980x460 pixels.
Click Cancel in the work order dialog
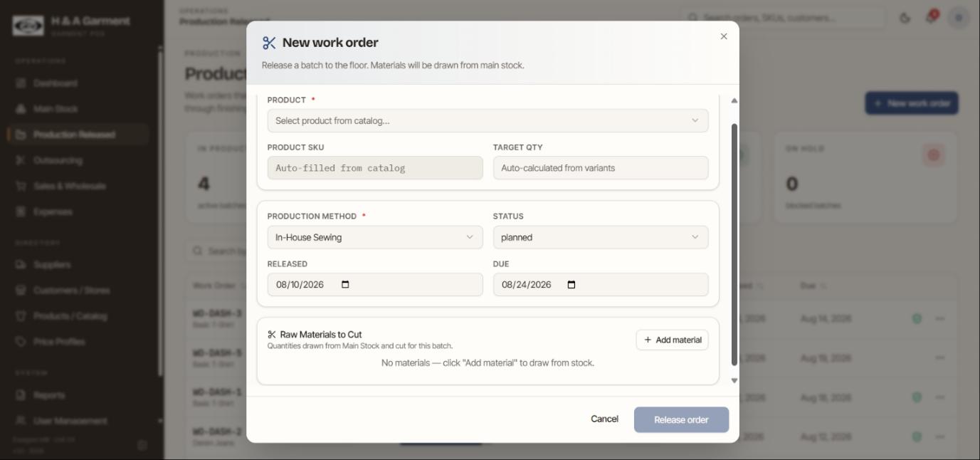click(604, 419)
